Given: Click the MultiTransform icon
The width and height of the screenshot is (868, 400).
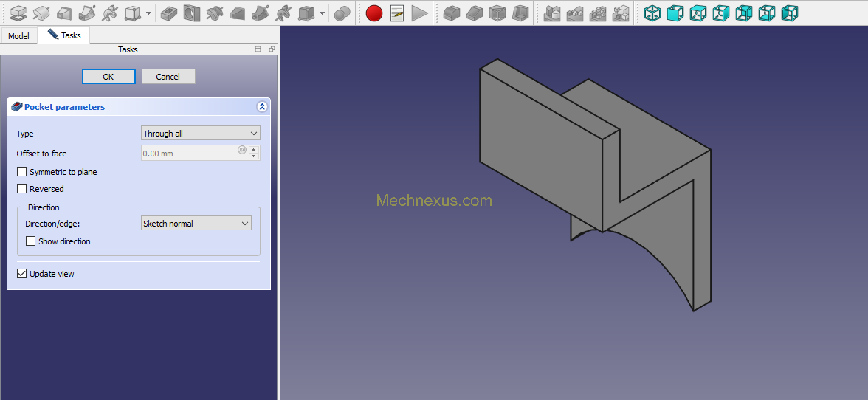Looking at the screenshot, I should [620, 13].
